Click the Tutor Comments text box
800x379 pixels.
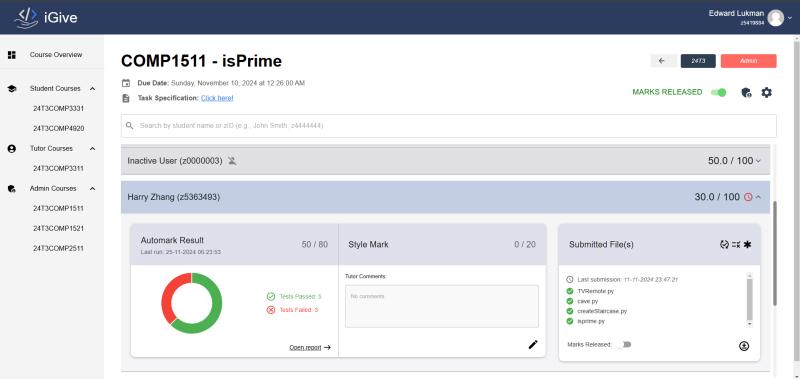(442, 306)
